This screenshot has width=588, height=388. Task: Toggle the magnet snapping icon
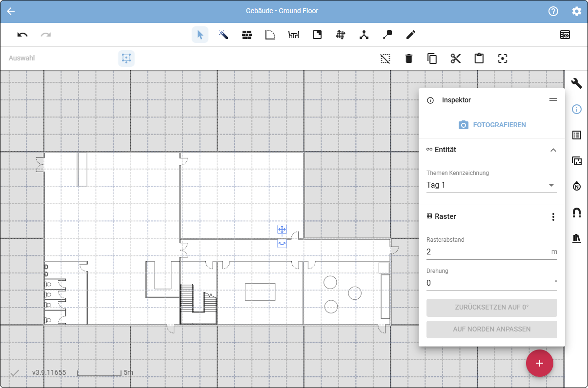click(577, 213)
